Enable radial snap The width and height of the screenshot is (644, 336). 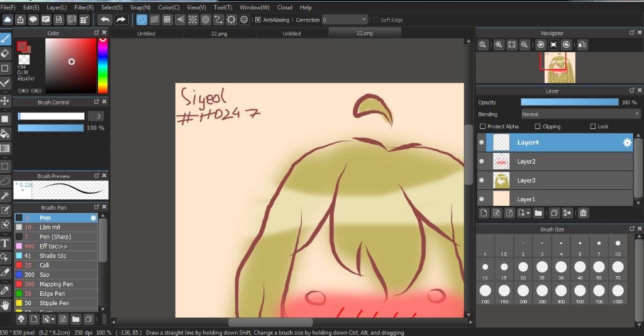[x=192, y=20]
